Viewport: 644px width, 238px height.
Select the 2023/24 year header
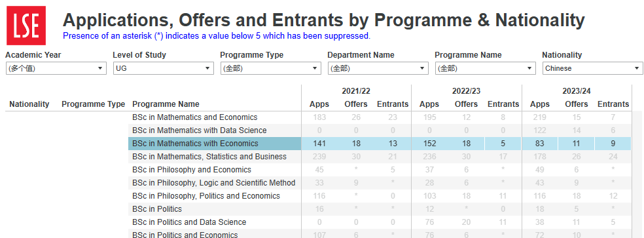(x=577, y=91)
